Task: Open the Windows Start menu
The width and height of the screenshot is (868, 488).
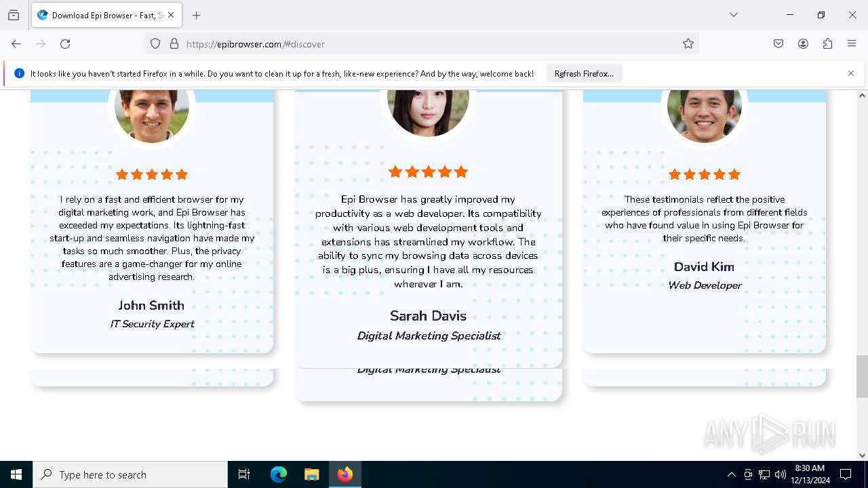Action: (x=16, y=474)
